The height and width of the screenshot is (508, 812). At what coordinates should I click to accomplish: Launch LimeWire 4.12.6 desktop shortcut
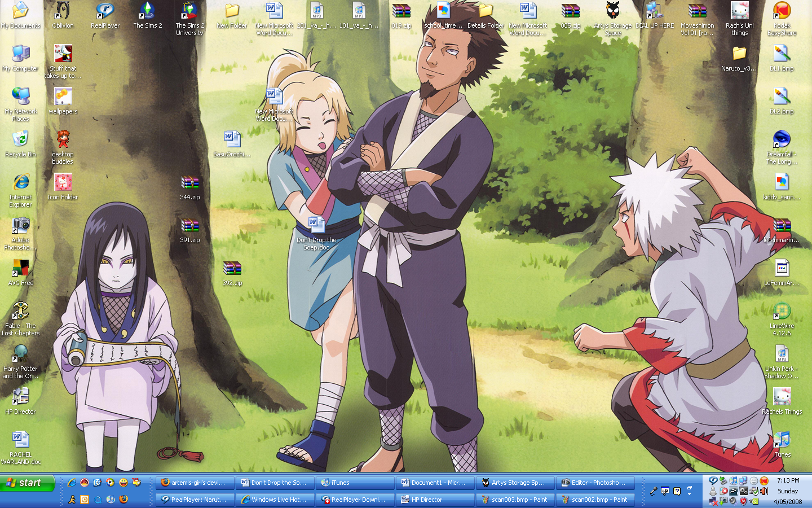click(x=782, y=319)
